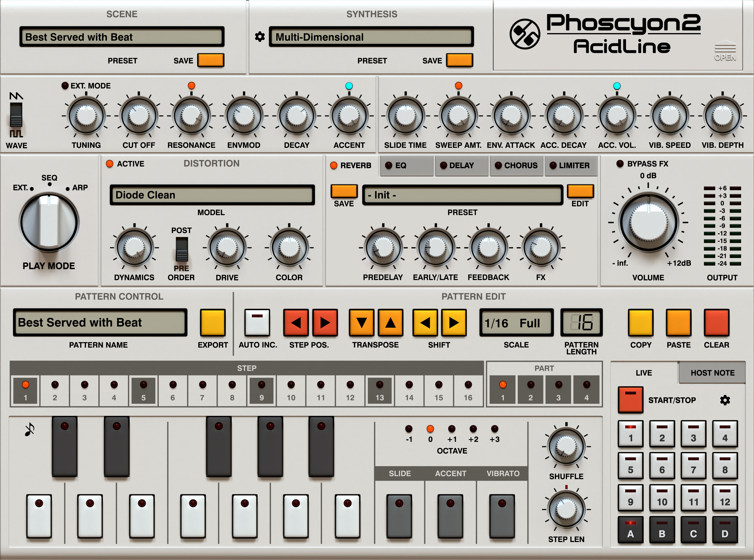This screenshot has height=560, width=754.
Task: Open the synthesis settings gear icon
Action: tap(260, 37)
